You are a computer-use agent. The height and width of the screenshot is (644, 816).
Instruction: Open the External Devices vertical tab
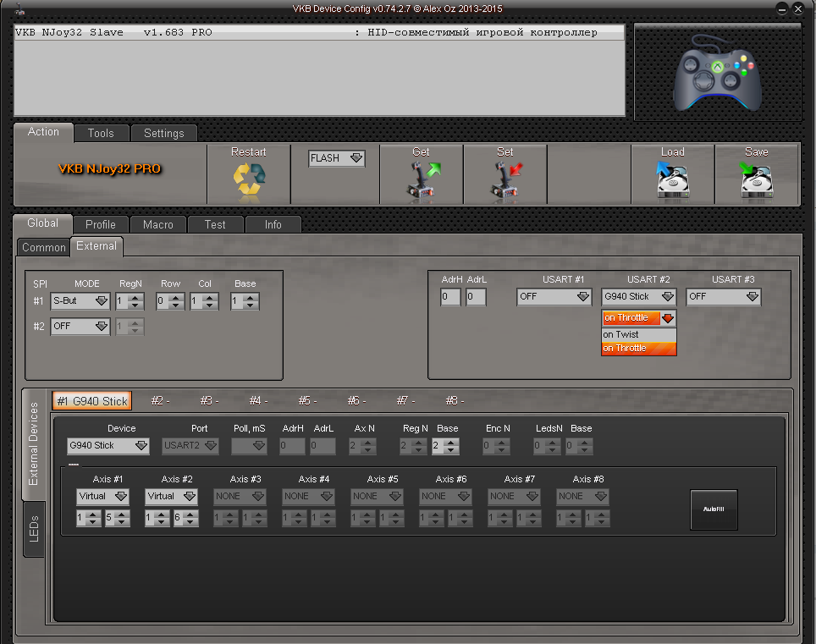(x=34, y=443)
